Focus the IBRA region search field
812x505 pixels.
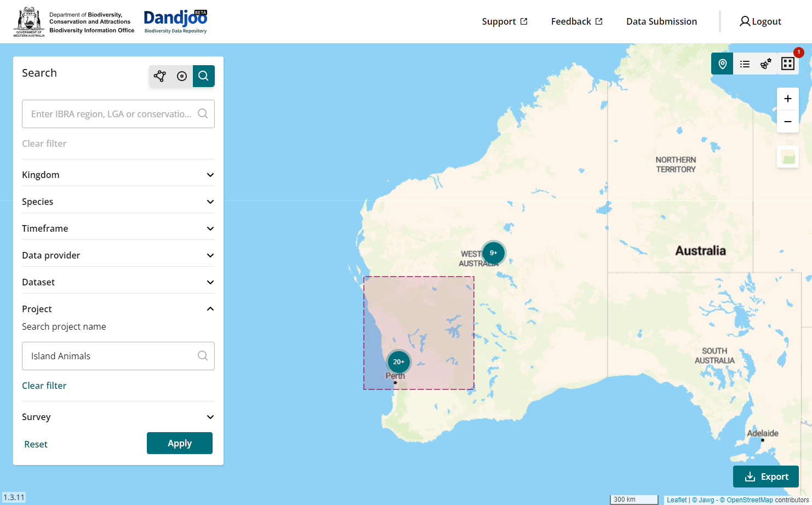pos(118,114)
